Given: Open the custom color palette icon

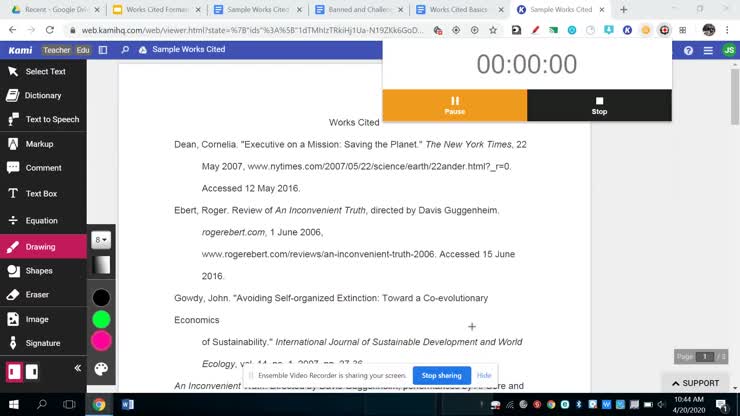Looking at the screenshot, I should (101, 369).
